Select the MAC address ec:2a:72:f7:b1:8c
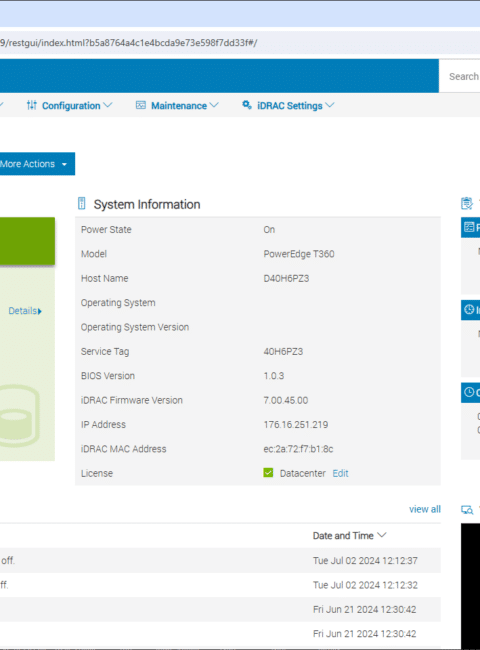 pyautogui.click(x=298, y=449)
